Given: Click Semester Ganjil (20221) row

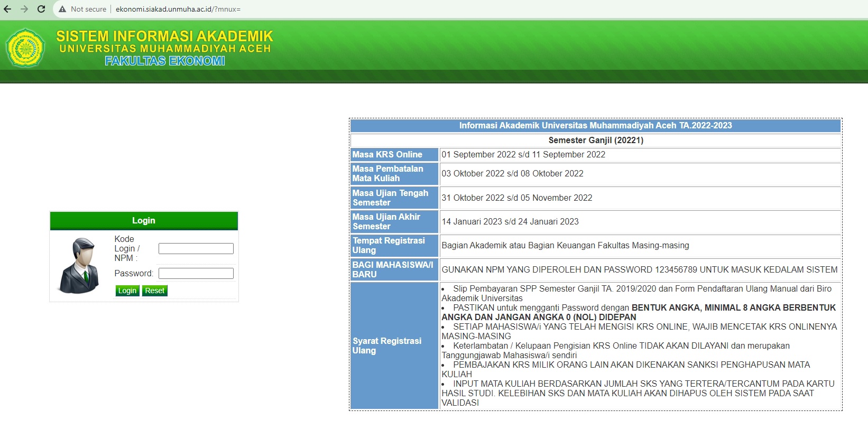Looking at the screenshot, I should click(595, 140).
